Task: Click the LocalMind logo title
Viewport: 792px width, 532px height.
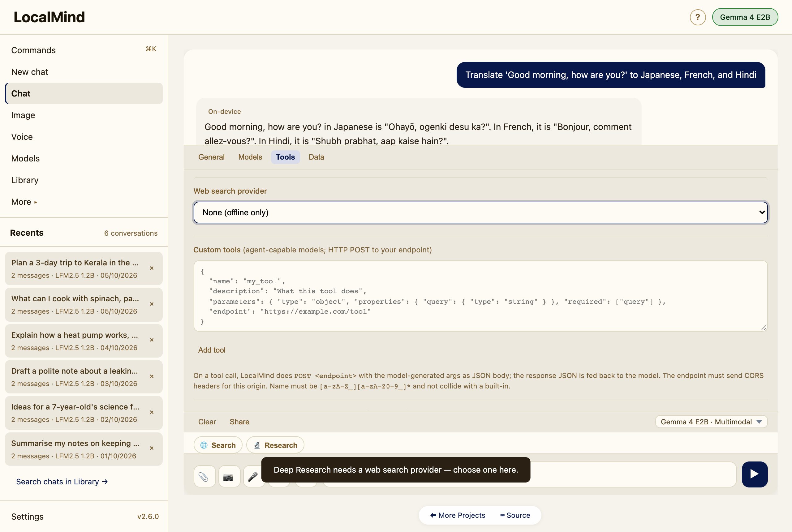Action: pyautogui.click(x=49, y=17)
